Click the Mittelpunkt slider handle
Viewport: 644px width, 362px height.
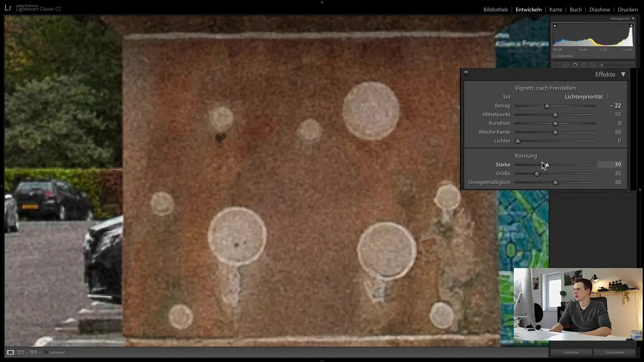pyautogui.click(x=555, y=115)
